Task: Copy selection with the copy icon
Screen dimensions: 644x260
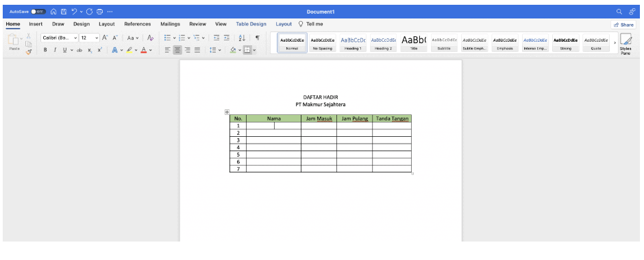Action: [x=29, y=44]
